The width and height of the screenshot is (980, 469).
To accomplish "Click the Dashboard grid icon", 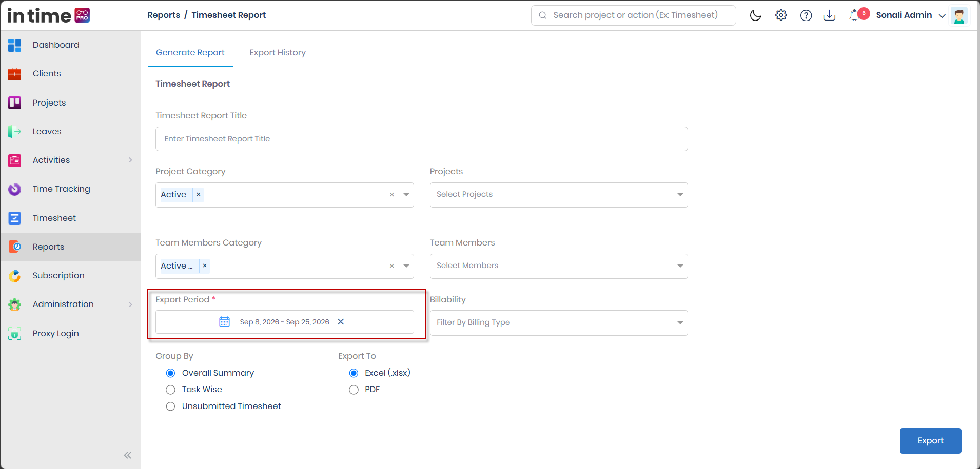I will coord(15,45).
